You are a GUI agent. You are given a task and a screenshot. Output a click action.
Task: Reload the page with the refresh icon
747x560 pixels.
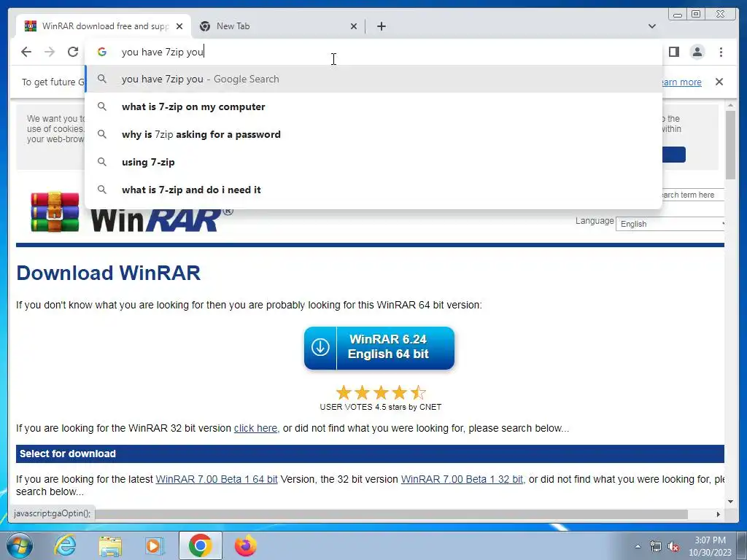(x=72, y=52)
